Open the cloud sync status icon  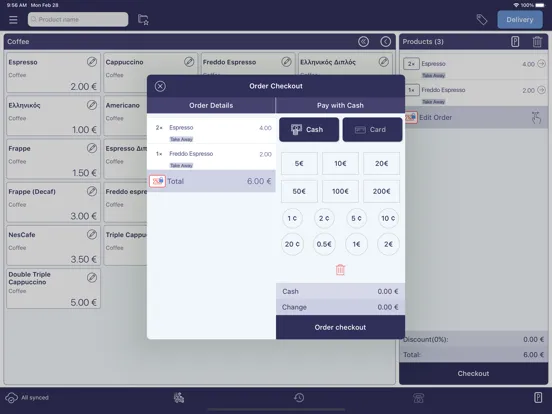tap(11, 398)
